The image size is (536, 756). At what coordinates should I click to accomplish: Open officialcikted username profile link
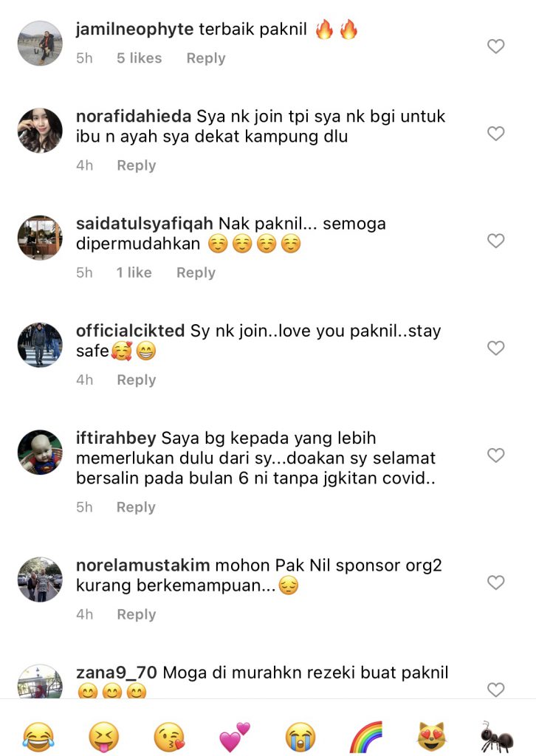[x=130, y=331]
